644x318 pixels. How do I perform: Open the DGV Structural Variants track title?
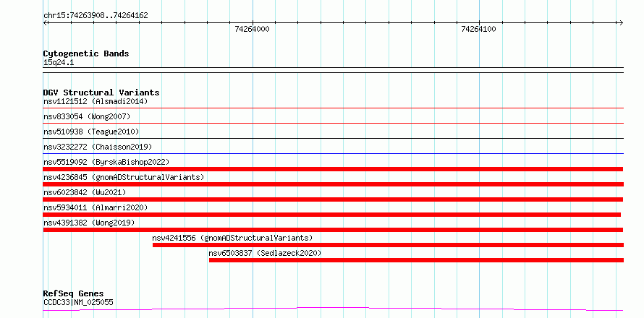[x=101, y=93]
